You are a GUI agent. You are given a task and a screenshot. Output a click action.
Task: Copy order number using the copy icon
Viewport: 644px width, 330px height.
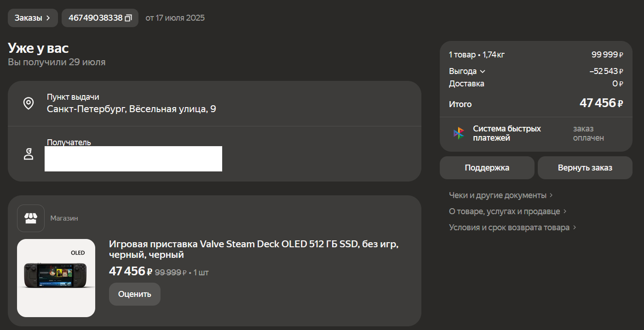pos(128,18)
